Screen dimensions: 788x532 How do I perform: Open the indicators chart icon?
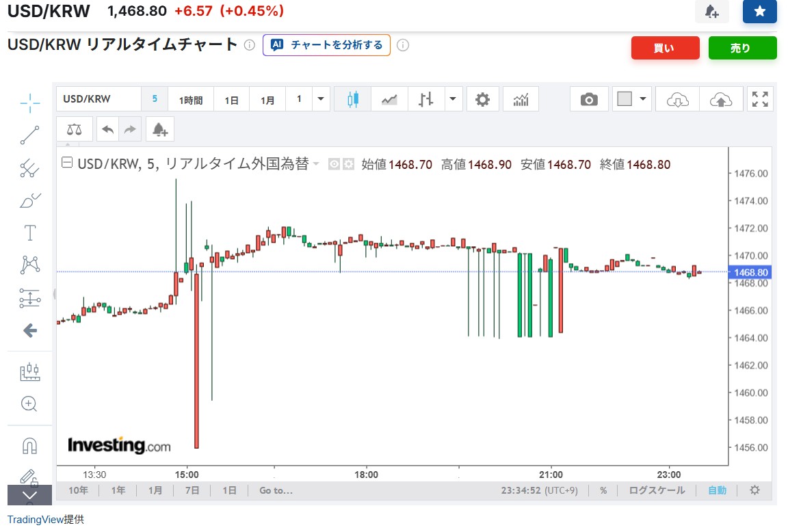click(521, 100)
